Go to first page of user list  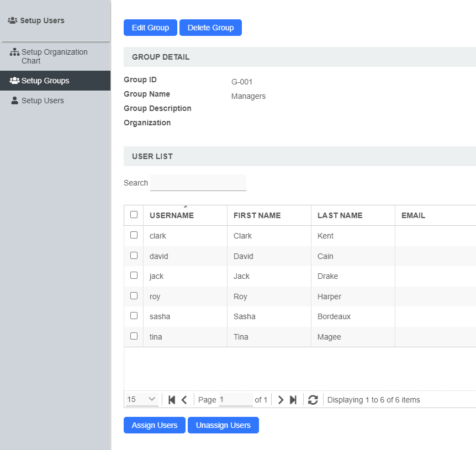click(172, 400)
